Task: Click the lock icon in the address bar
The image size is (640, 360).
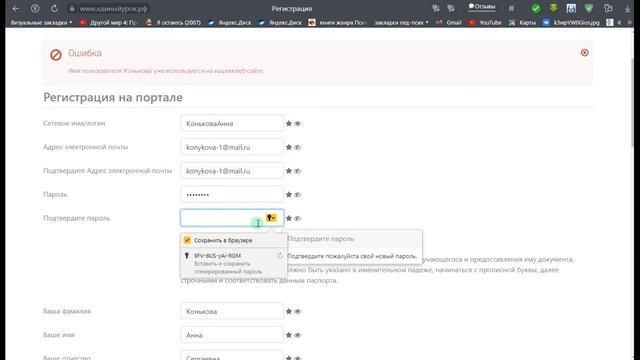Action: [x=72, y=9]
